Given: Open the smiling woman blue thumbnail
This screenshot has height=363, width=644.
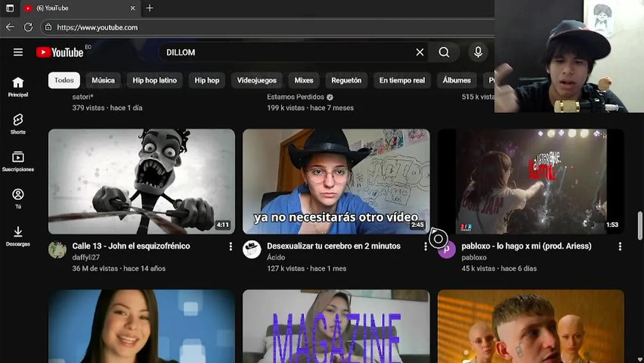Looking at the screenshot, I should pyautogui.click(x=142, y=326).
